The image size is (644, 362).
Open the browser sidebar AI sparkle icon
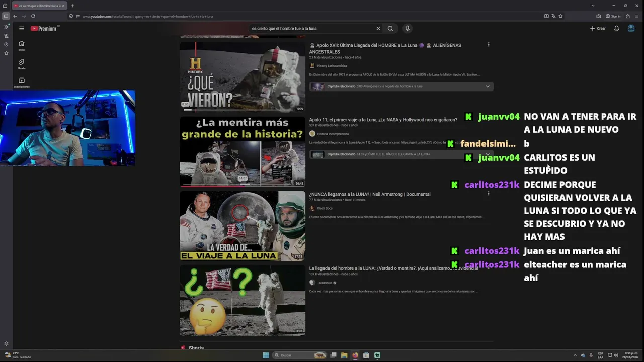coord(6,27)
